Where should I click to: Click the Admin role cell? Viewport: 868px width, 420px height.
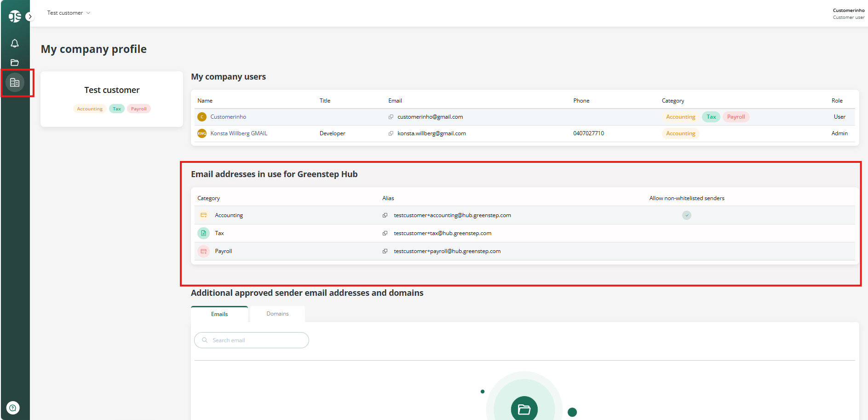(839, 133)
